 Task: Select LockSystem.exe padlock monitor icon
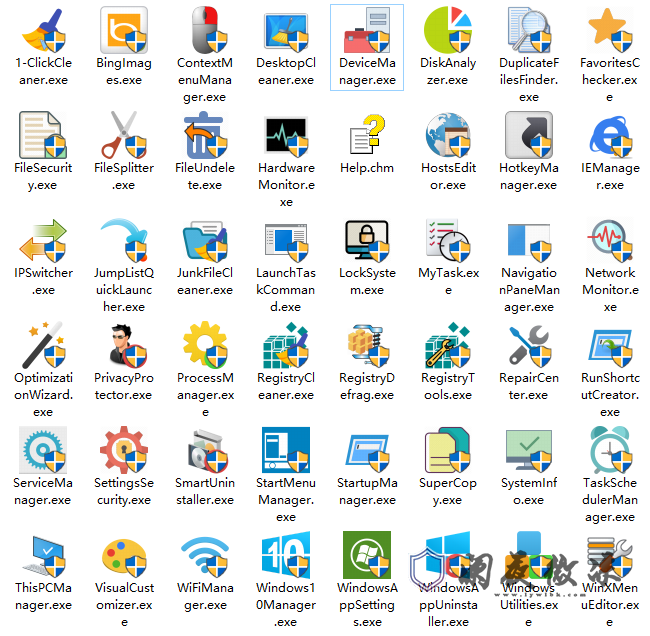click(x=367, y=240)
